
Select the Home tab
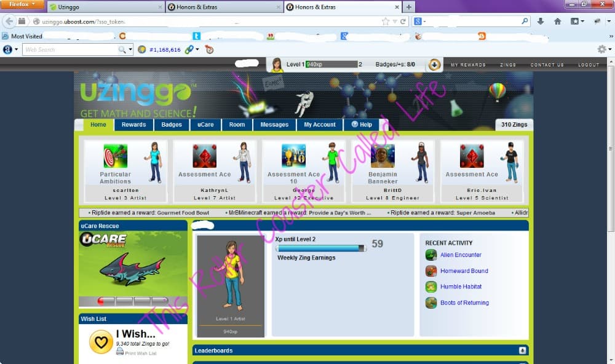(x=98, y=125)
